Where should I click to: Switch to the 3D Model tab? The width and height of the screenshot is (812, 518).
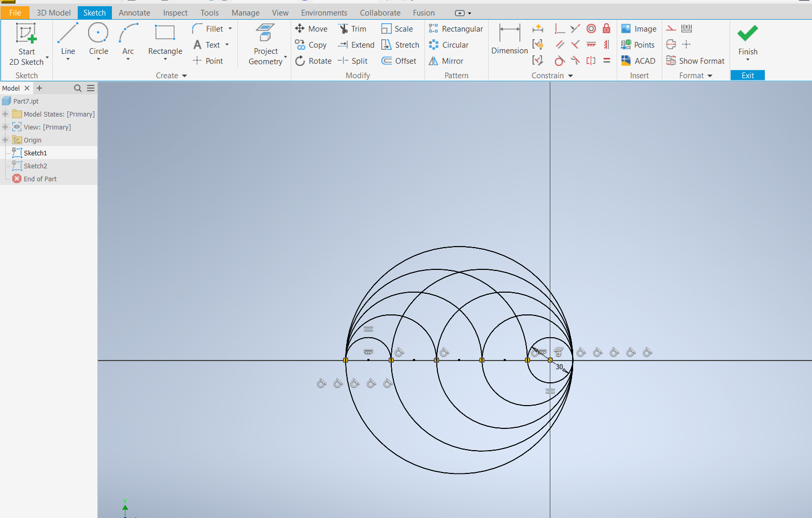(x=53, y=13)
